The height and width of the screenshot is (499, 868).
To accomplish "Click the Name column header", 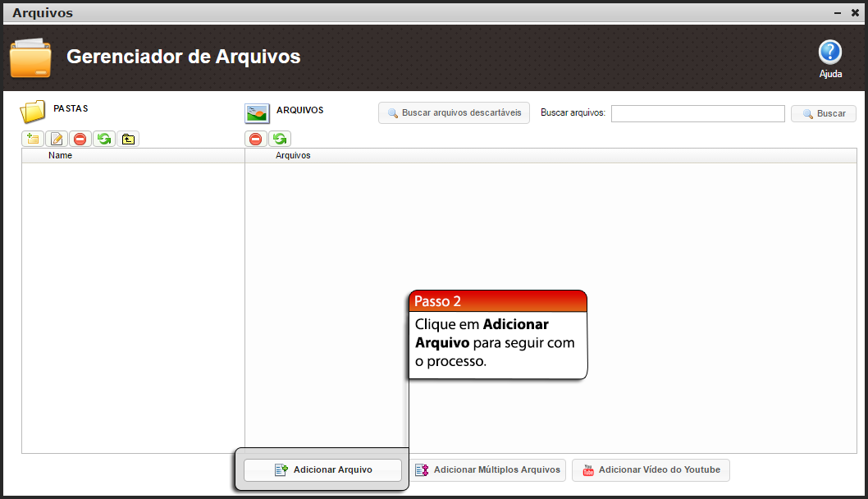I will point(60,155).
